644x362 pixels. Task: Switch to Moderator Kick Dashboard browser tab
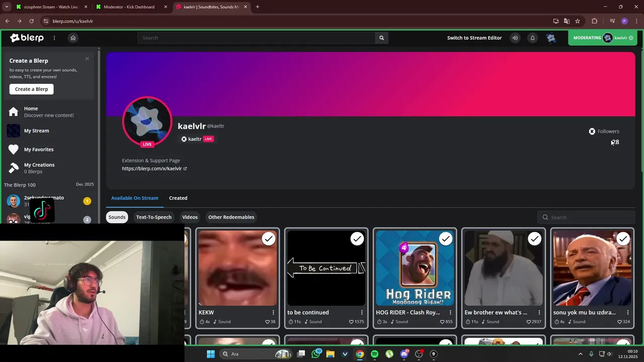(132, 7)
